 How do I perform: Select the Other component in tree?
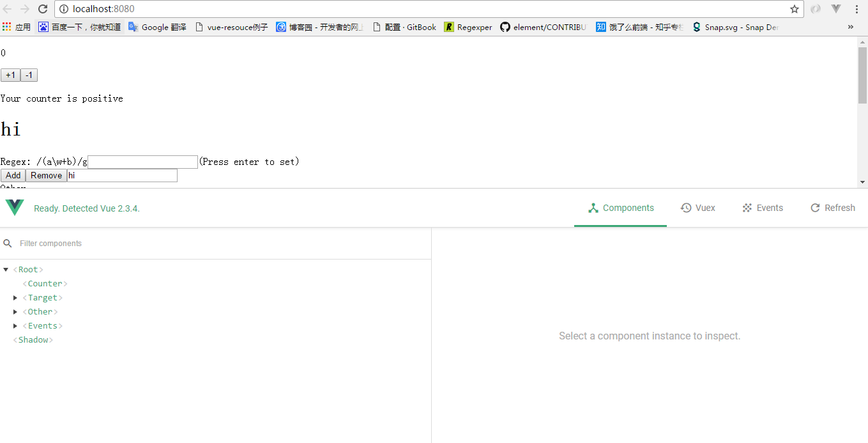pos(40,312)
